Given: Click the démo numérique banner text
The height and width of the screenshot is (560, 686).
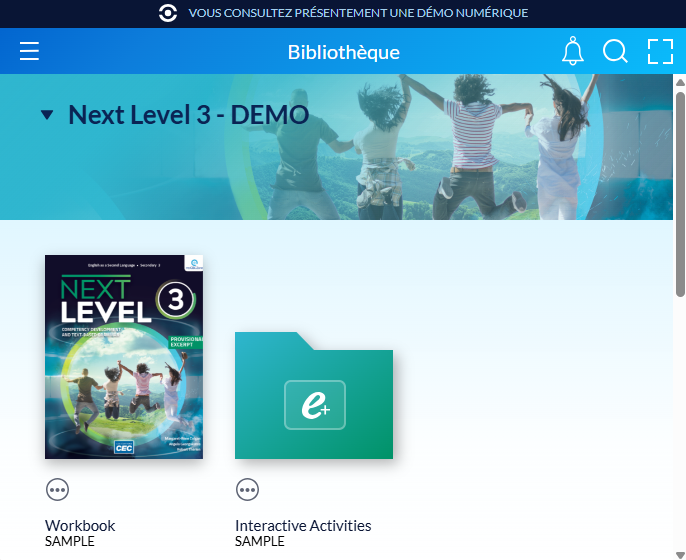Looking at the screenshot, I should point(358,13).
